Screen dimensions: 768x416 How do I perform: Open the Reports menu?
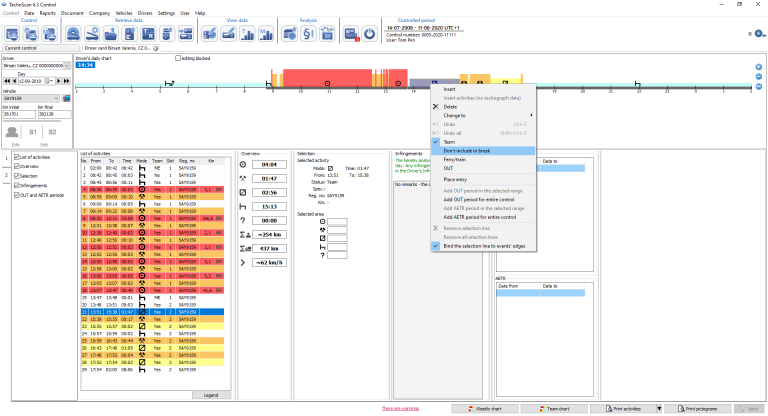[47, 13]
